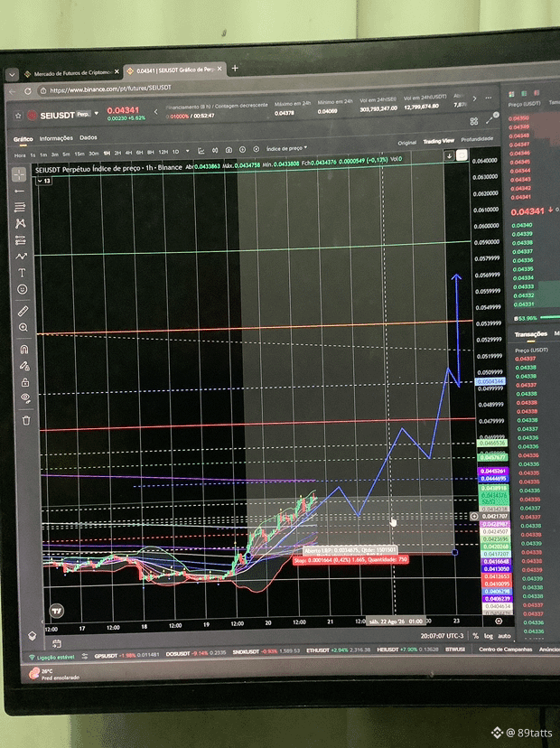The image size is (560, 748).
Task: Toggle percent scale on price axis
Action: [476, 636]
